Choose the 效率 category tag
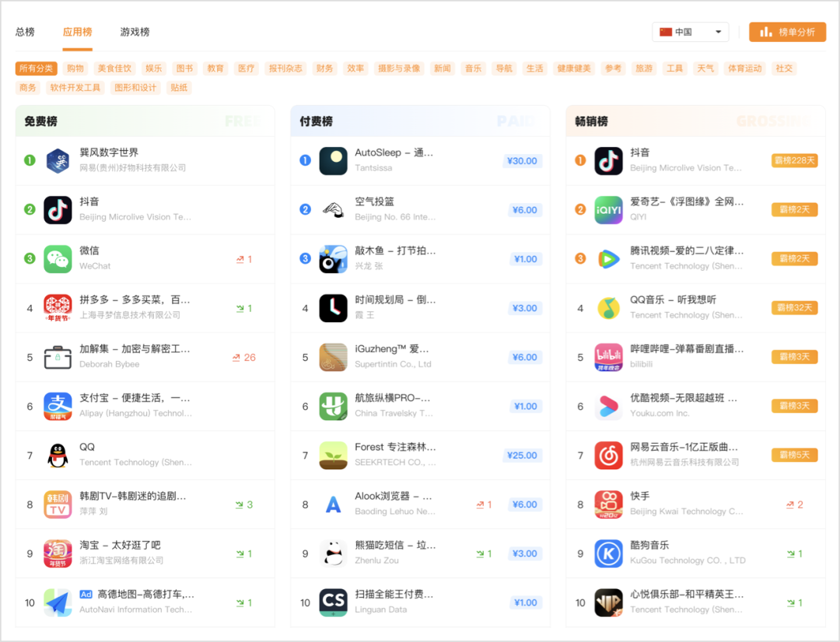The image size is (840, 642). click(x=355, y=68)
